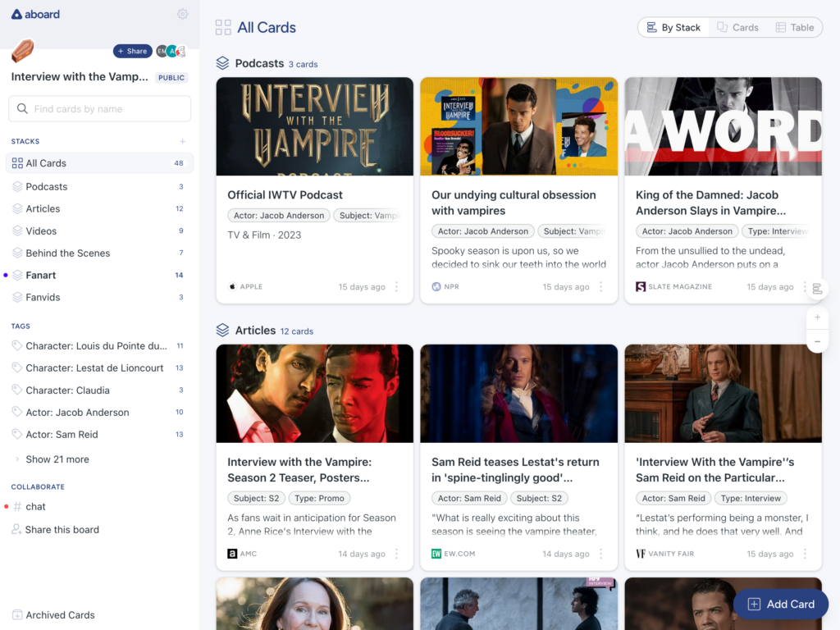
Task: Click the Articles stack heading
Action: coord(255,330)
